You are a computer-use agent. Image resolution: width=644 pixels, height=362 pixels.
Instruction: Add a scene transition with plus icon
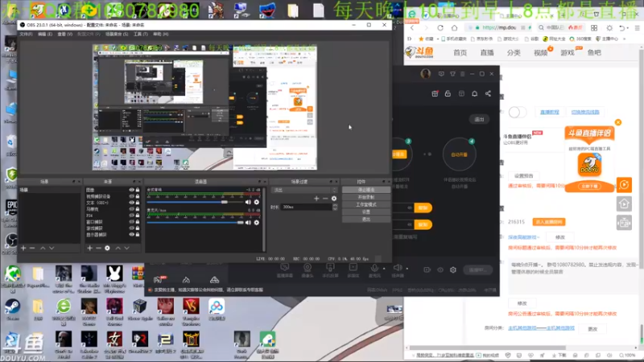[316, 198]
